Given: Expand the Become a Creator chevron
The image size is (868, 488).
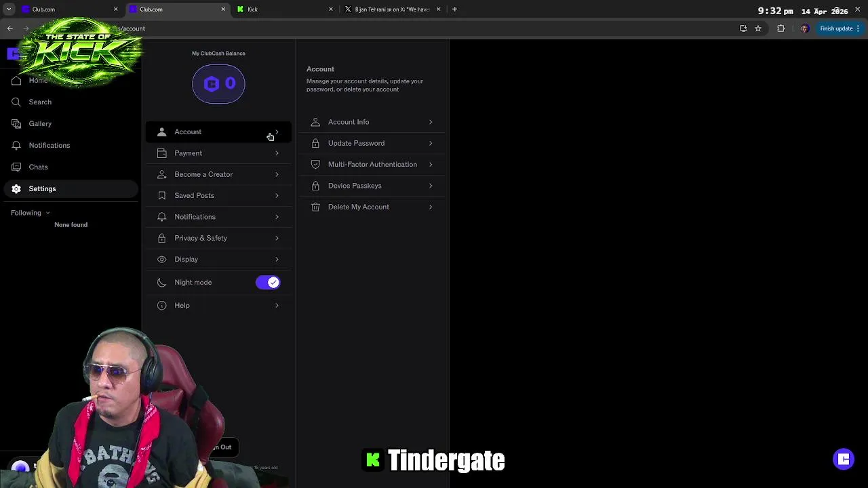Looking at the screenshot, I should tap(277, 174).
